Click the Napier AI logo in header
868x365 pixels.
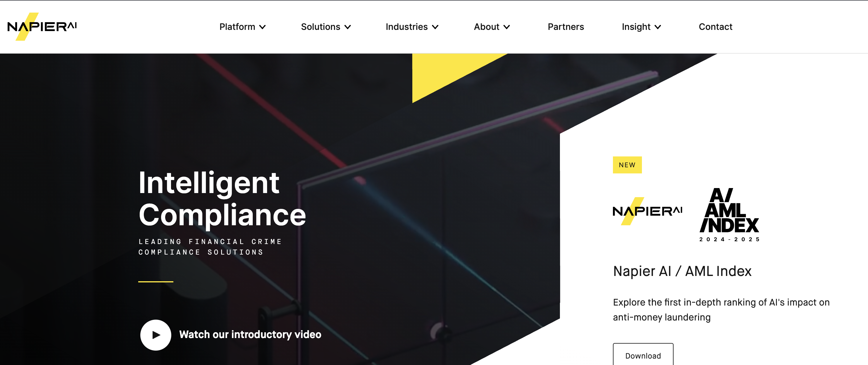tap(42, 27)
